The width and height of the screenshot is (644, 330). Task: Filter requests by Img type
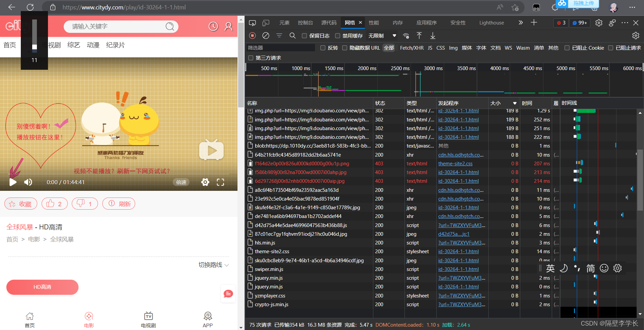point(453,48)
